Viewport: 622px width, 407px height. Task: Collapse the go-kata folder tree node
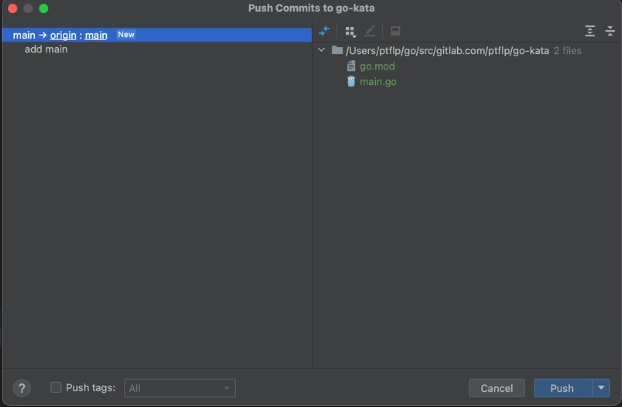321,50
